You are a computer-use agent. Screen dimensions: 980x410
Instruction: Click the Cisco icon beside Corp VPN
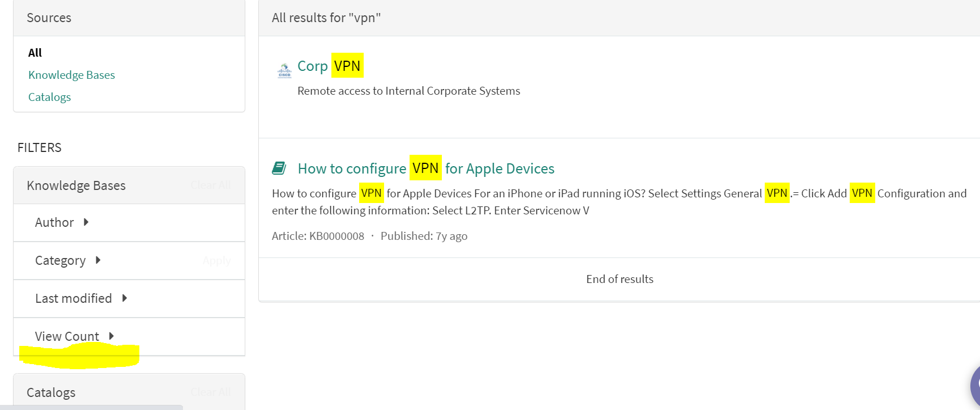point(284,70)
